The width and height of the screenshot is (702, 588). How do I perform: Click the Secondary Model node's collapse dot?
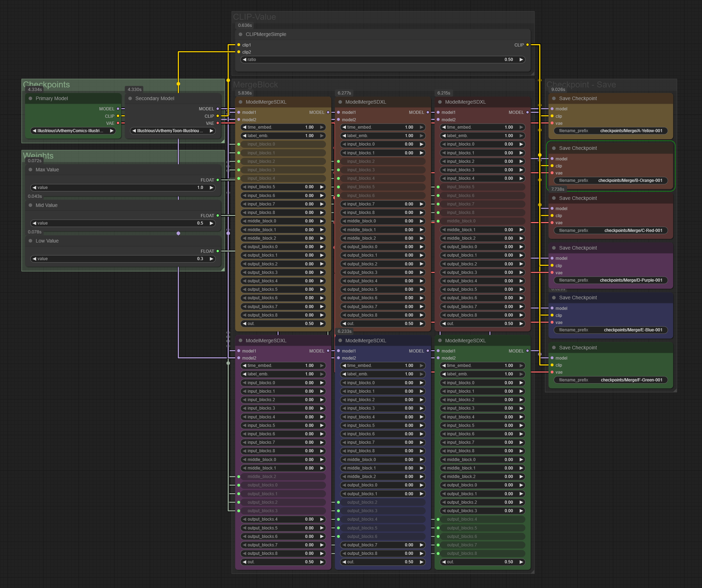130,98
